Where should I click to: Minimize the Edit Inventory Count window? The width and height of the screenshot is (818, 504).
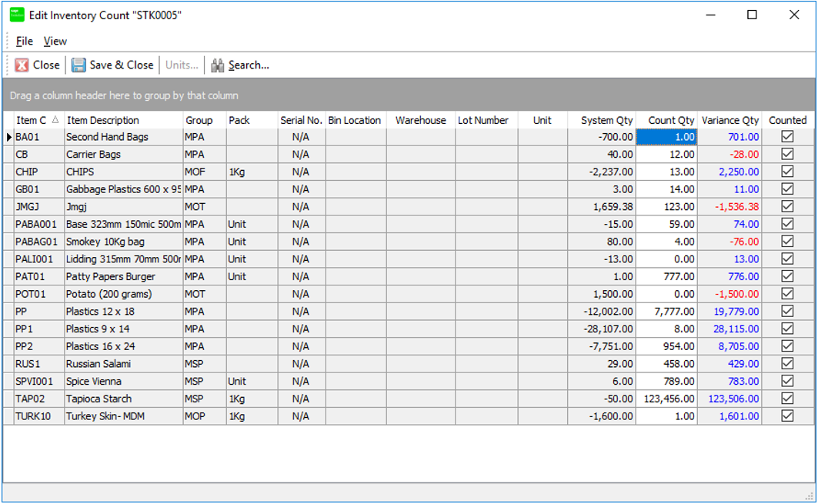click(x=710, y=15)
